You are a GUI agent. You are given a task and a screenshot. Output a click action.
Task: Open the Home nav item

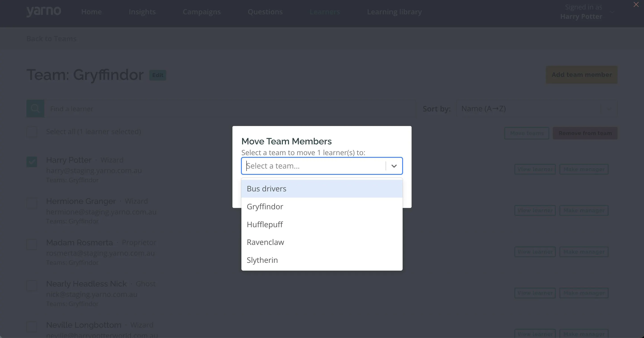91,12
